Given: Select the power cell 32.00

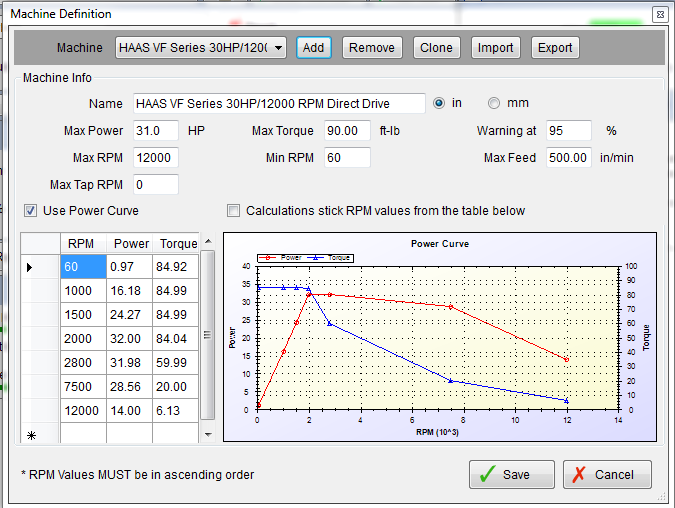Looking at the screenshot, I should coord(129,339).
